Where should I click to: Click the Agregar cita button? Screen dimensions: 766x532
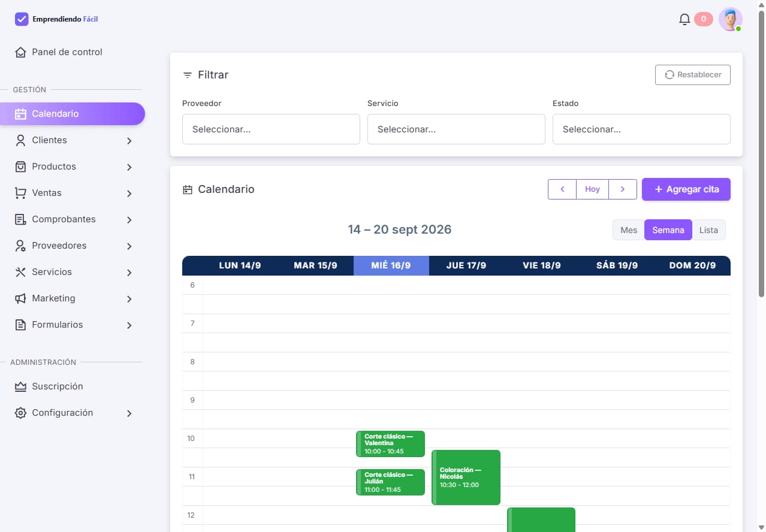[686, 189]
